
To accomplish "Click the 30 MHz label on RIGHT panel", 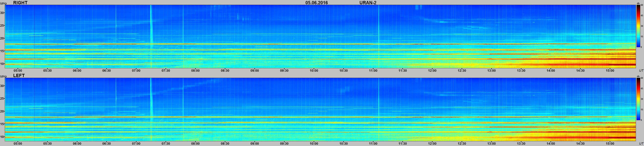I will coord(2,13).
